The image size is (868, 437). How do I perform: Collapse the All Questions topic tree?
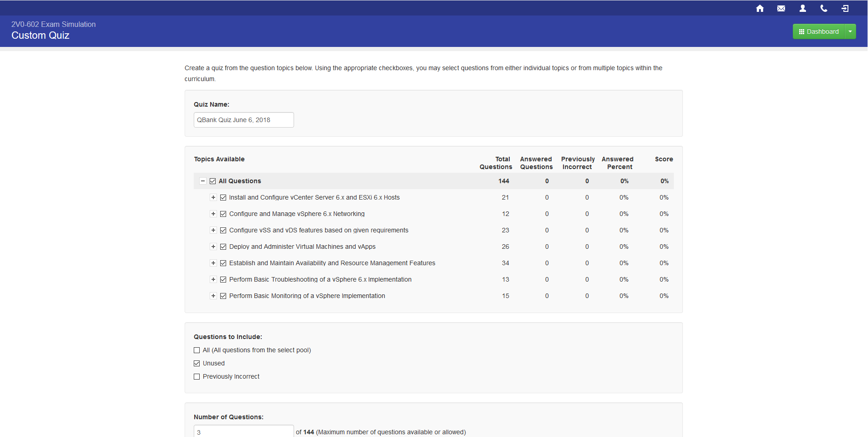(x=203, y=181)
